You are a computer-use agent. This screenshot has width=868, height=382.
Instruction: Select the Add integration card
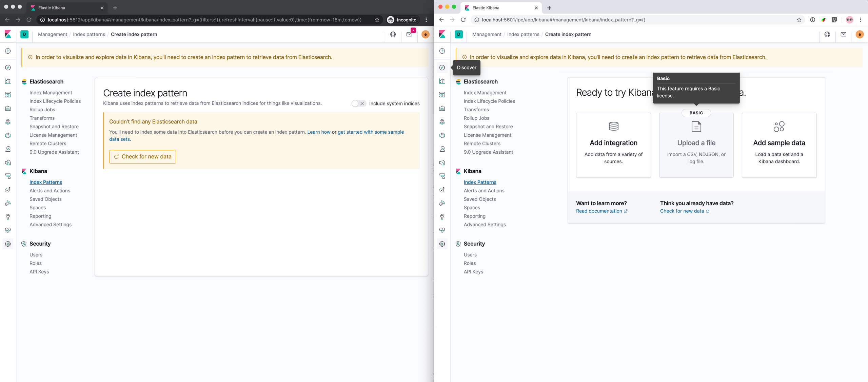[x=613, y=145]
